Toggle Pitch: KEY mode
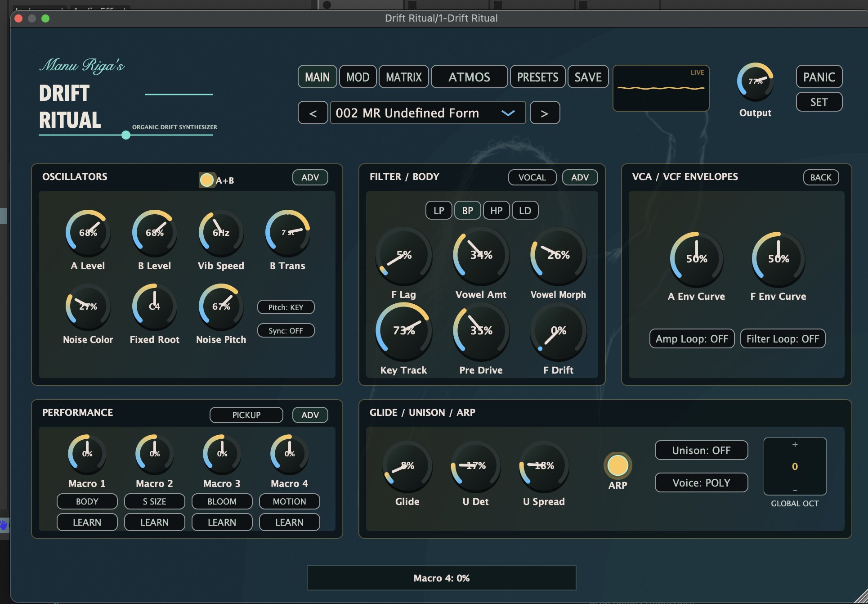 point(286,307)
